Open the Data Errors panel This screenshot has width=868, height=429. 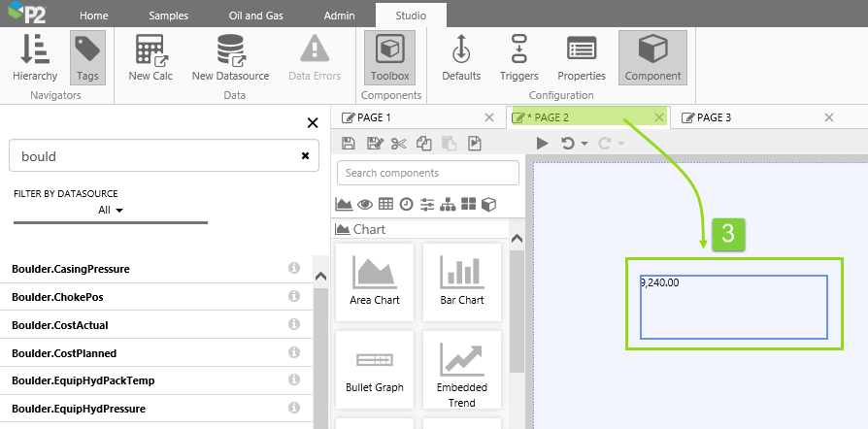coord(315,57)
